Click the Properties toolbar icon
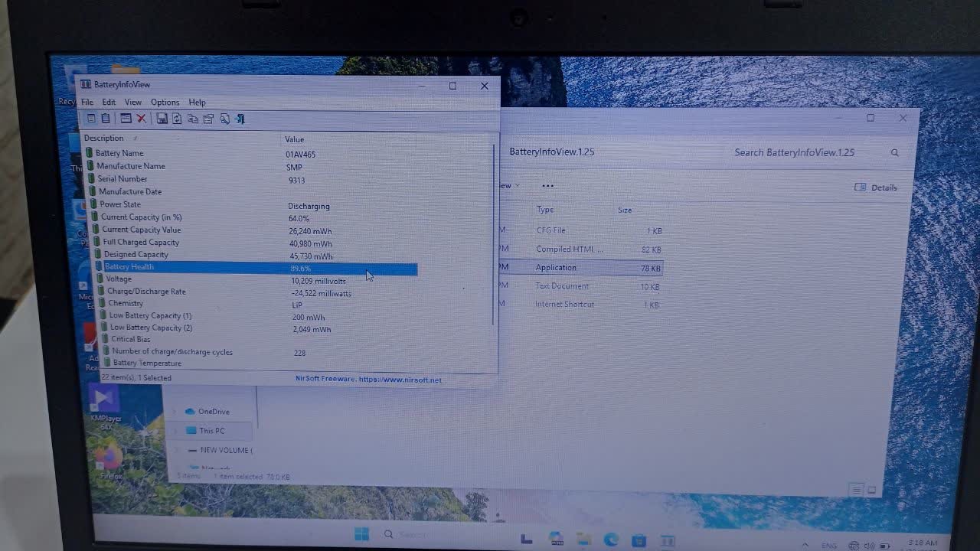This screenshot has width=980, height=551. [208, 119]
